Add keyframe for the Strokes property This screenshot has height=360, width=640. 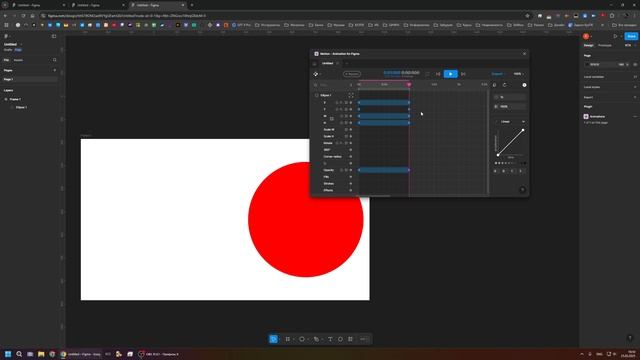click(x=351, y=183)
